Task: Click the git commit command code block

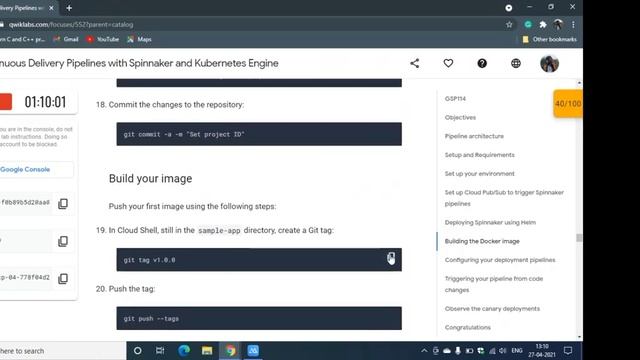Action: pos(259,134)
